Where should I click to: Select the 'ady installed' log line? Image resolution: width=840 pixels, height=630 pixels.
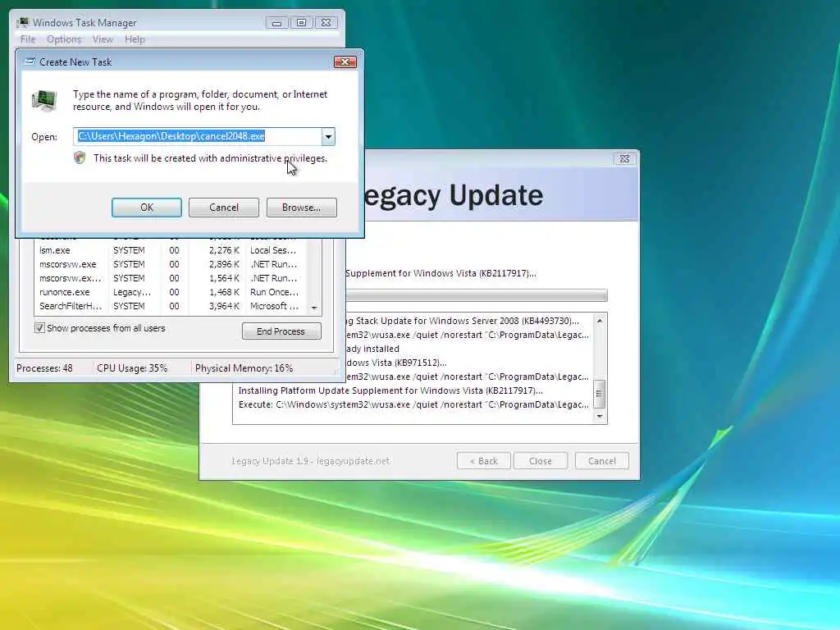[373, 349]
